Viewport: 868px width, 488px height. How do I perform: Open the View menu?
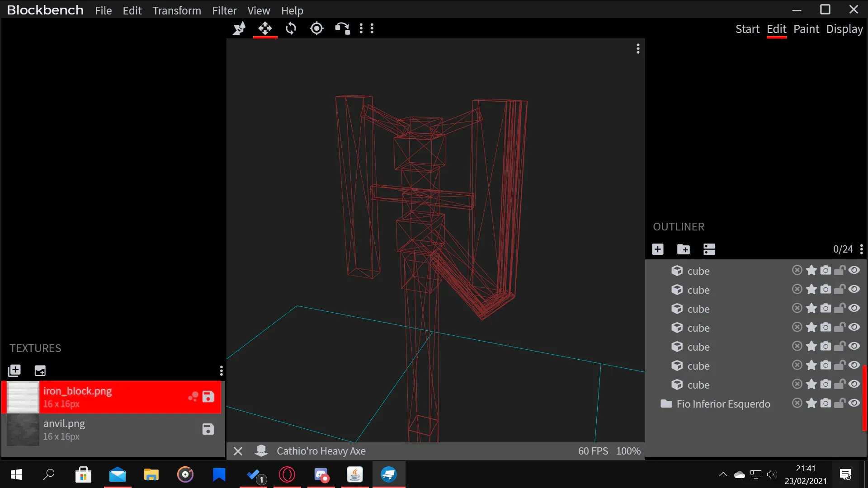[x=259, y=10]
